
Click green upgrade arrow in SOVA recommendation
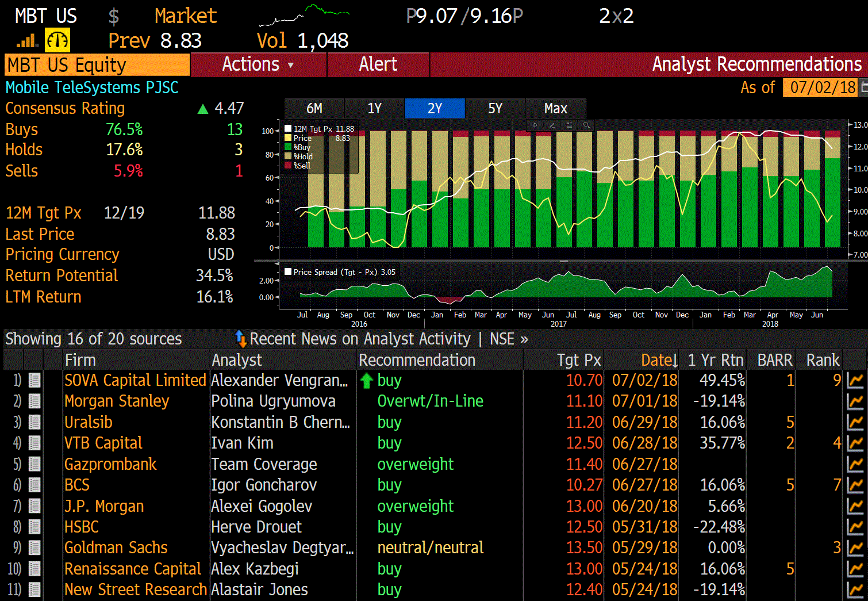pos(367,381)
